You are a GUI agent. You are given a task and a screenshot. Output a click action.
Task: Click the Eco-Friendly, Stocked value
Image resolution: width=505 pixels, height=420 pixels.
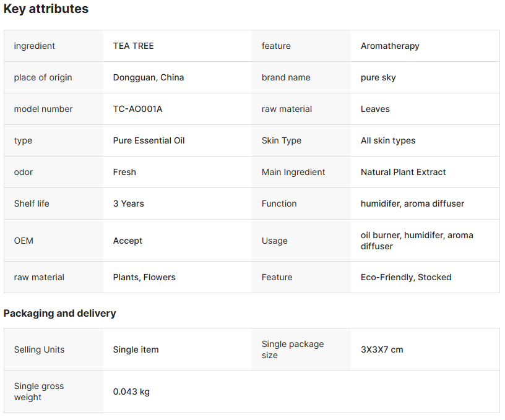(x=406, y=277)
